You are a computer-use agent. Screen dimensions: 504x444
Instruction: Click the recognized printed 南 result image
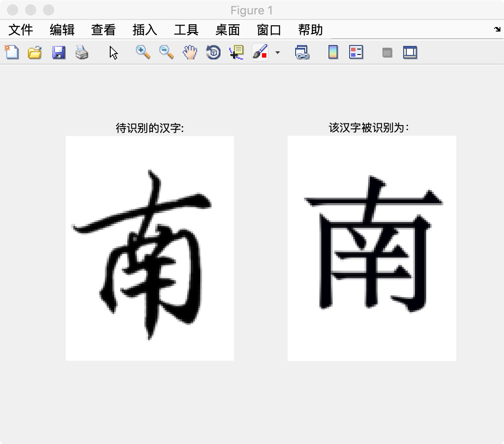point(372,248)
